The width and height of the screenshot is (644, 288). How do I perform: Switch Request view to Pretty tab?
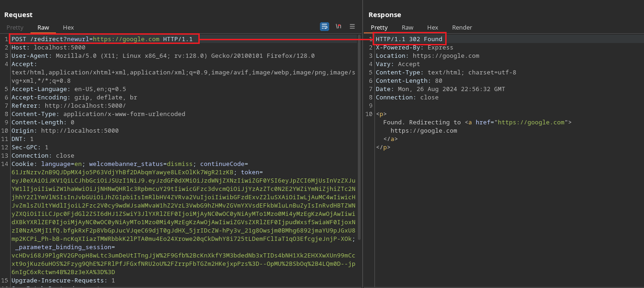(15, 28)
